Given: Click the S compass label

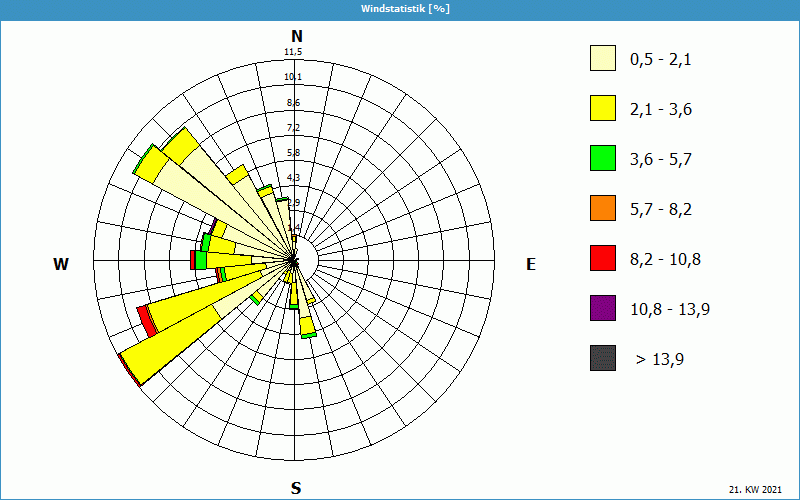Looking at the screenshot, I should click(x=296, y=488).
